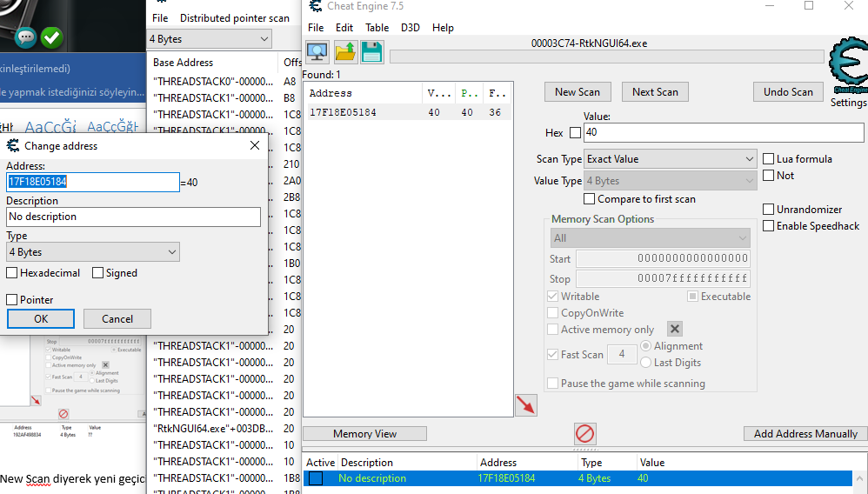Viewport: 868px width, 494px height.
Task: Tick the Hexadecimal checkbox in Change address
Action: [x=11, y=273]
